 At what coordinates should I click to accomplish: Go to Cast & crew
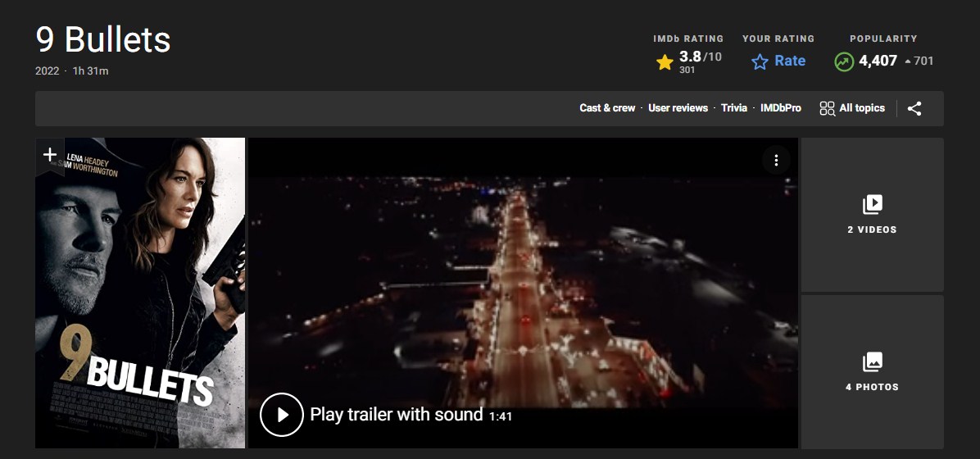point(607,108)
